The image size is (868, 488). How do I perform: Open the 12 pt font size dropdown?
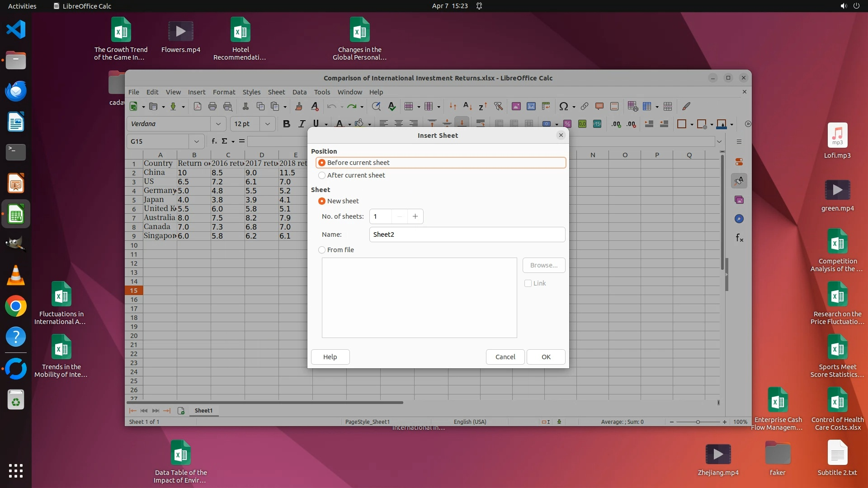coord(268,124)
